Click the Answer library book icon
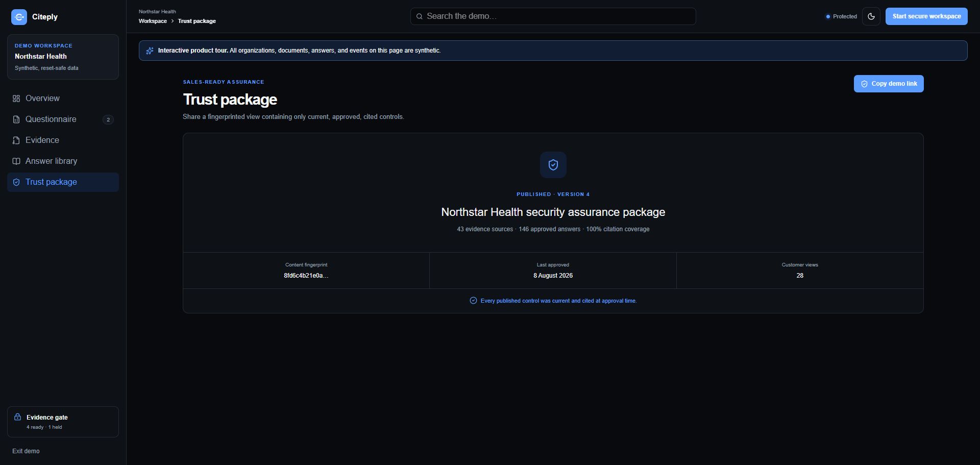Image resolution: width=980 pixels, height=465 pixels. coord(16,161)
